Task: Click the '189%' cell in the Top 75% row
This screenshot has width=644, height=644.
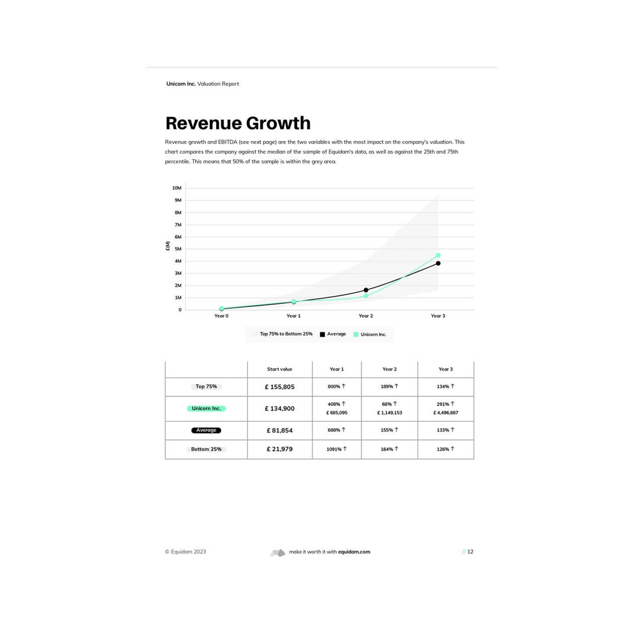Action: pos(389,386)
